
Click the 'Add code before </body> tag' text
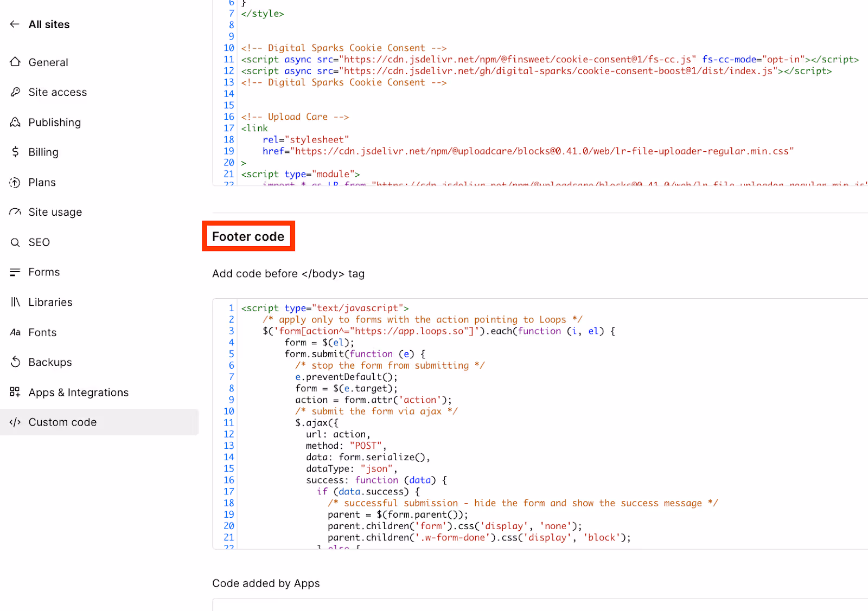pos(288,274)
